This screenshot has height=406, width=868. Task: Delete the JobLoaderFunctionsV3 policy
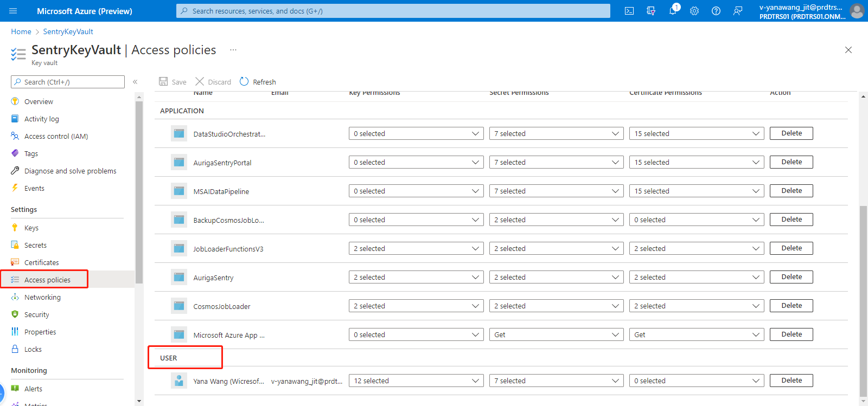791,248
